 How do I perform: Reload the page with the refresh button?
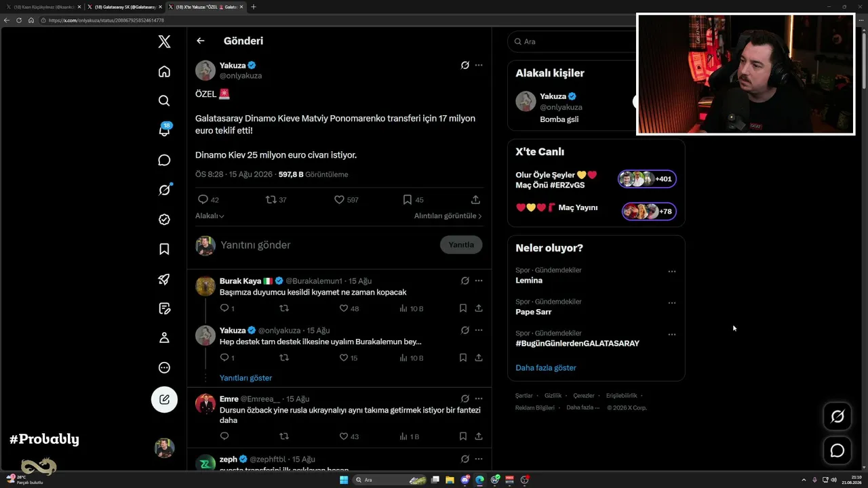[x=19, y=20]
